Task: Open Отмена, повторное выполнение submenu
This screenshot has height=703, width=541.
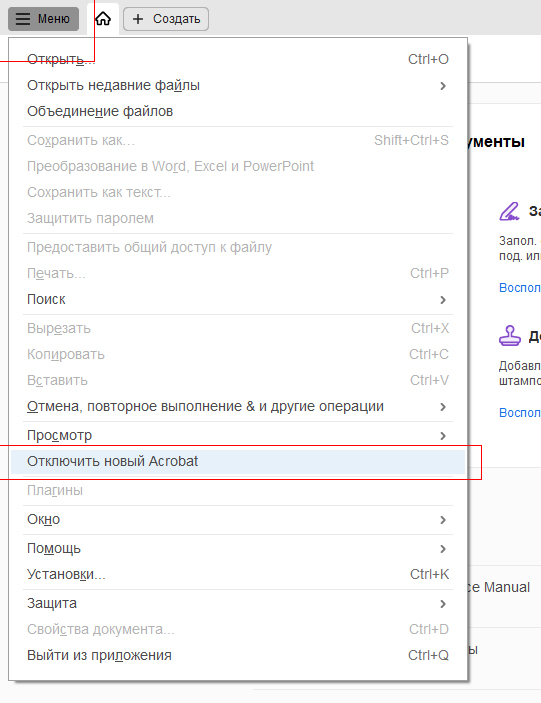Action: (238, 406)
